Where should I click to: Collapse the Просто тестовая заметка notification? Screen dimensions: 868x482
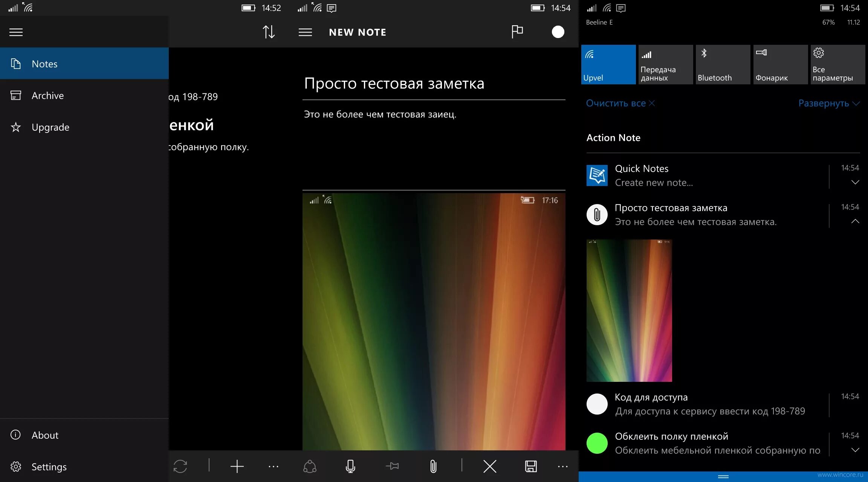855,221
